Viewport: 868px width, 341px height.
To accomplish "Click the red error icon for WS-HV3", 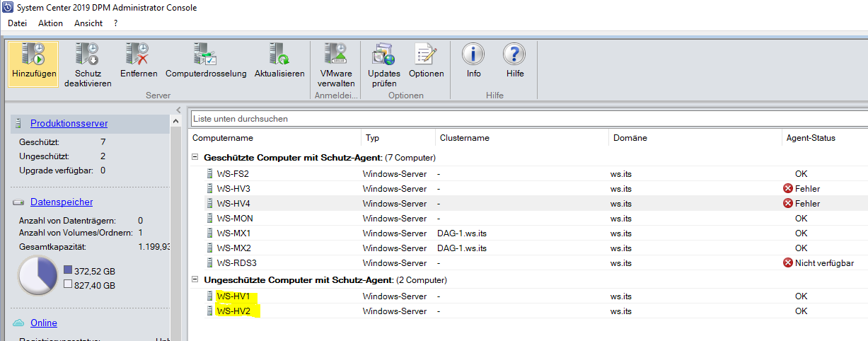I will pyautogui.click(x=787, y=188).
